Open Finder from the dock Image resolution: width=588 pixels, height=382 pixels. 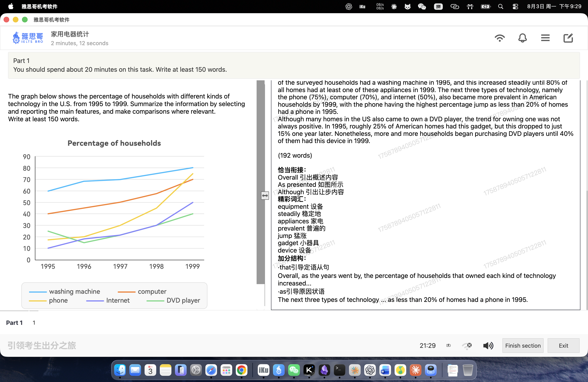(120, 370)
